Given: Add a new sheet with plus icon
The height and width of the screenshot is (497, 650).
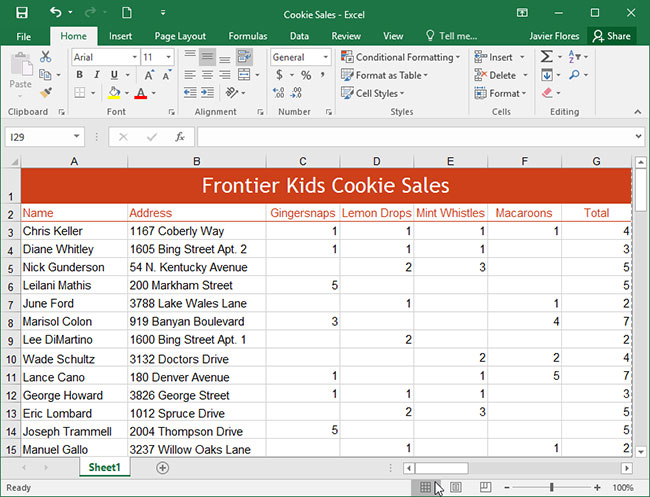Looking at the screenshot, I should [x=162, y=468].
